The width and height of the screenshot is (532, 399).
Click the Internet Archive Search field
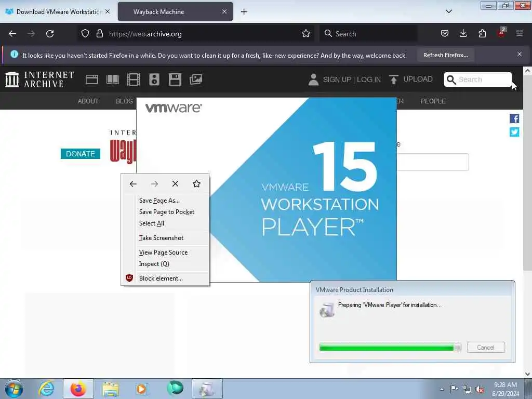(478, 79)
